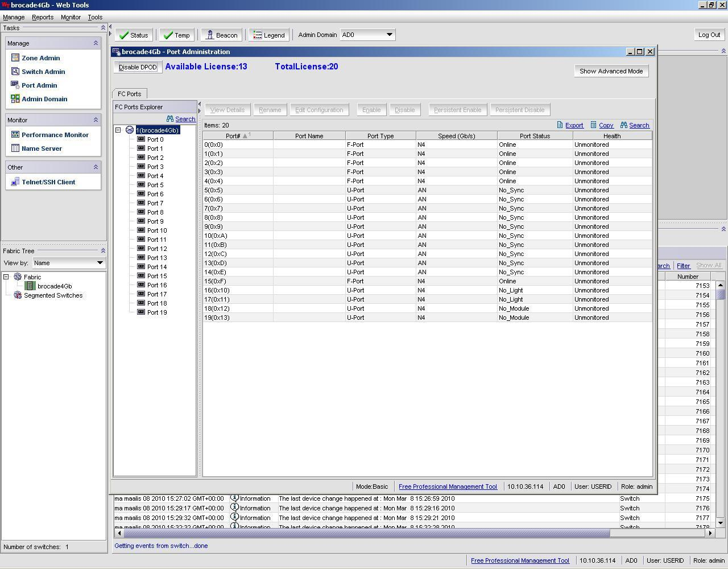The height and width of the screenshot is (569, 728).
Task: Select Port 12 in FC Ports Explorer
Action: (157, 248)
